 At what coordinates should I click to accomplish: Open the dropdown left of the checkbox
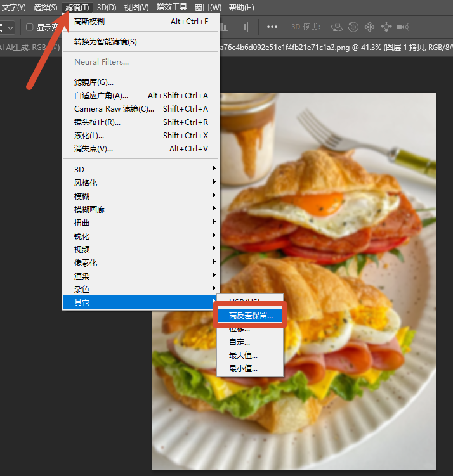point(7,28)
